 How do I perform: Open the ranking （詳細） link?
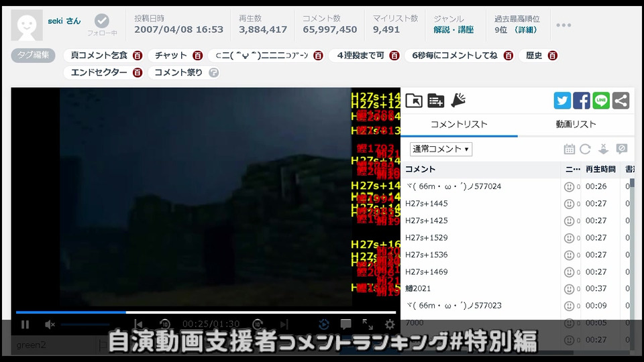(525, 29)
